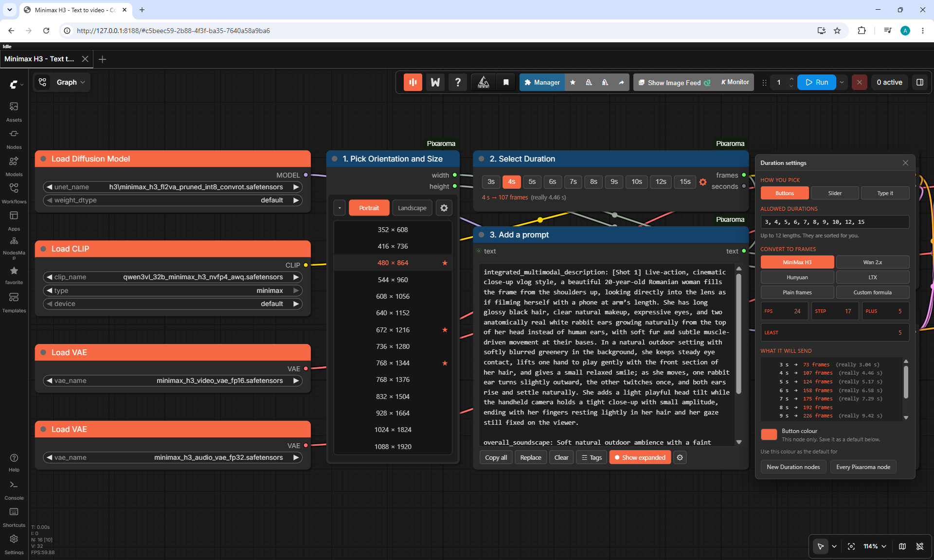934x560 pixels.
Task: Select Landscape orientation
Action: pyautogui.click(x=412, y=208)
